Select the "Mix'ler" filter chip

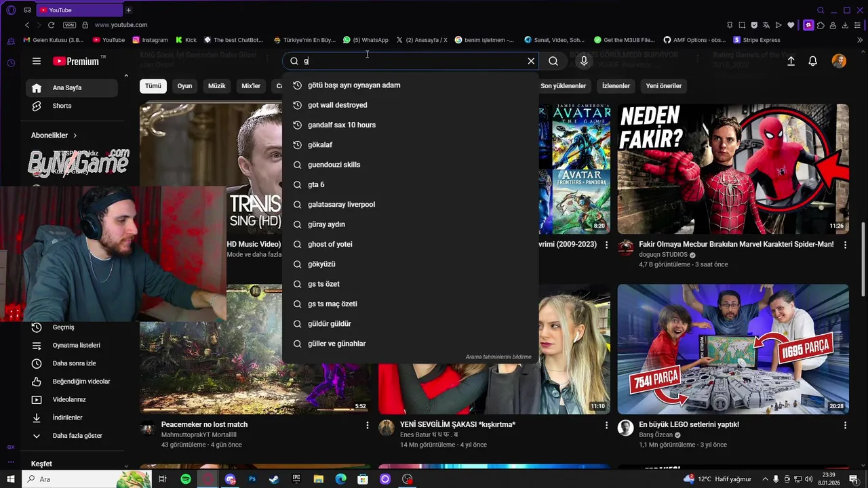(251, 86)
